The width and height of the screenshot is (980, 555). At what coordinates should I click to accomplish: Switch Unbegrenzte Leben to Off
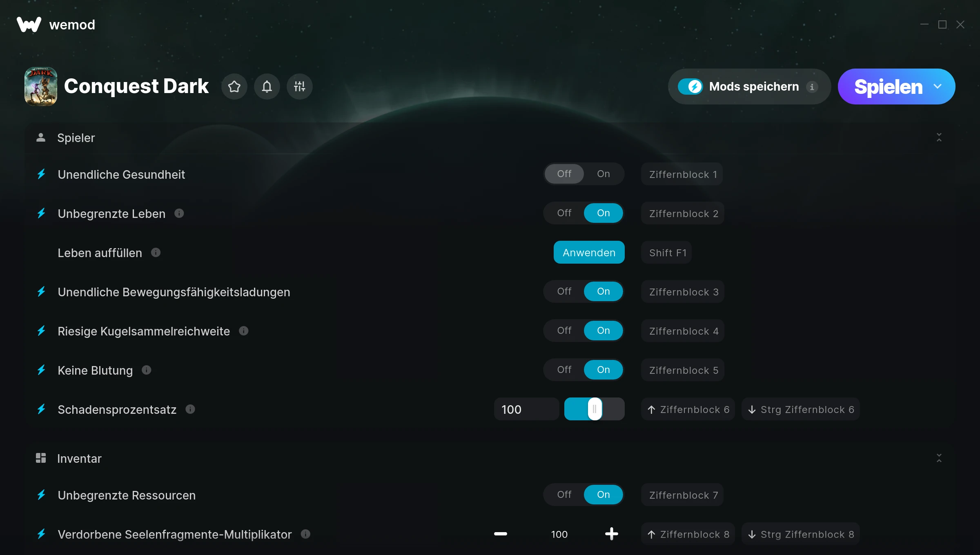pyautogui.click(x=564, y=213)
